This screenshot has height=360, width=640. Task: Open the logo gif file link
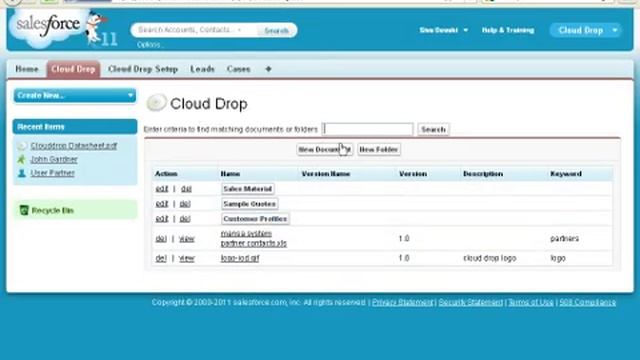[x=240, y=258]
